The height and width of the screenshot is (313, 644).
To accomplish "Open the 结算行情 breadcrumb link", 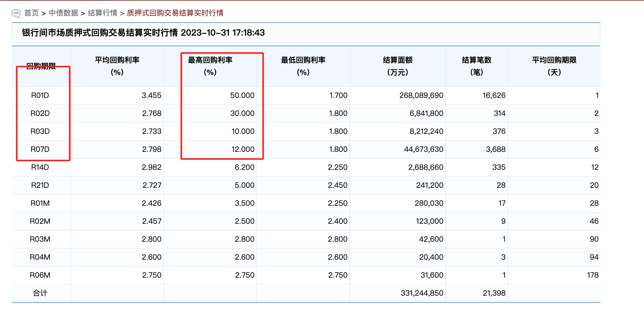I will (103, 13).
